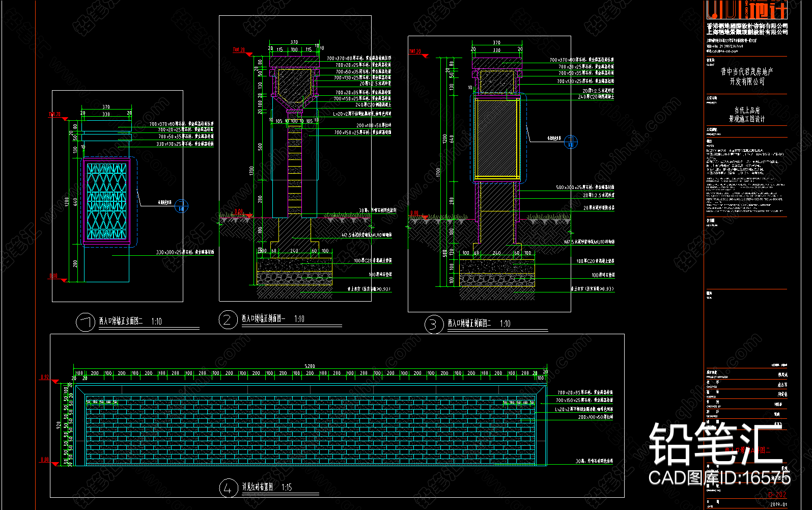The width and height of the screenshot is (812, 510).
Task: Select the '370' width dimension in drawing 2
Action: tap(294, 42)
